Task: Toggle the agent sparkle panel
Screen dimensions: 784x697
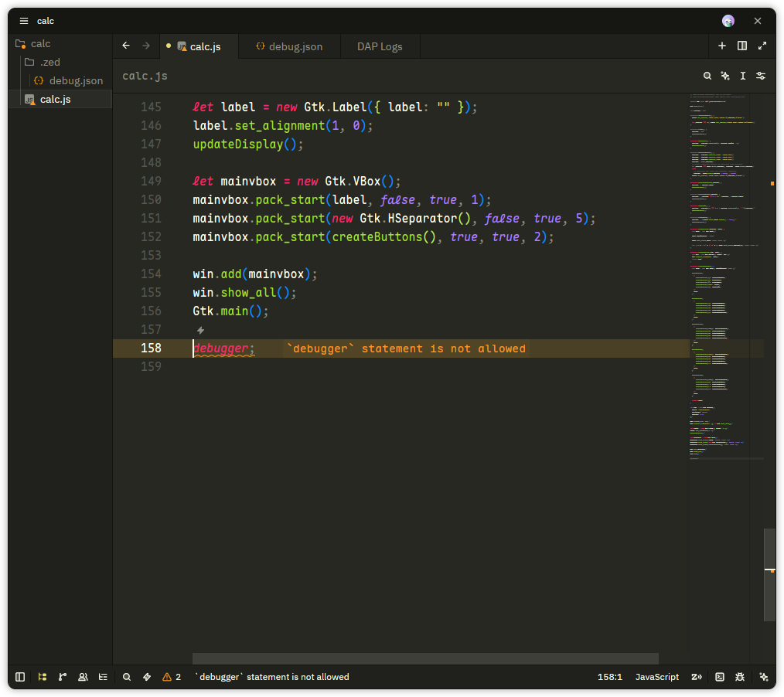Action: click(763, 676)
